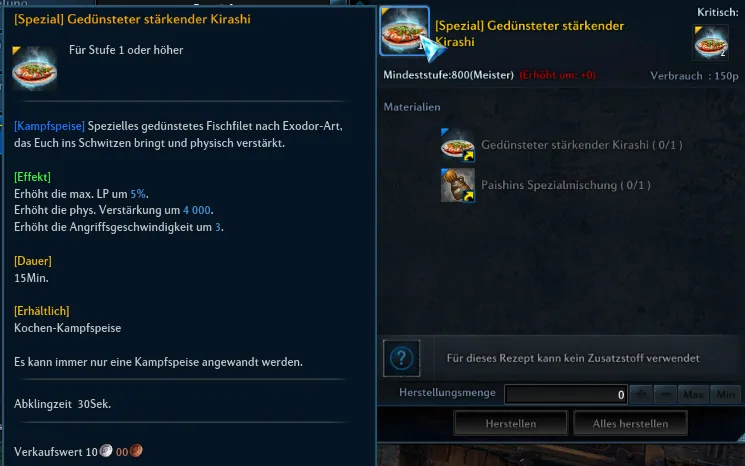Click the critical result dish icon

pos(710,43)
